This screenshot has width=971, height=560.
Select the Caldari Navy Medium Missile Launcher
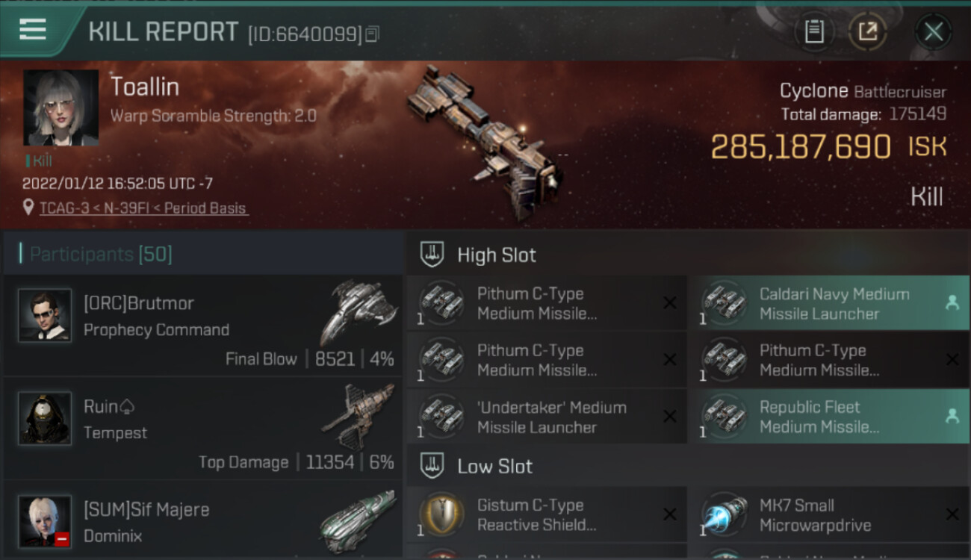click(x=829, y=303)
